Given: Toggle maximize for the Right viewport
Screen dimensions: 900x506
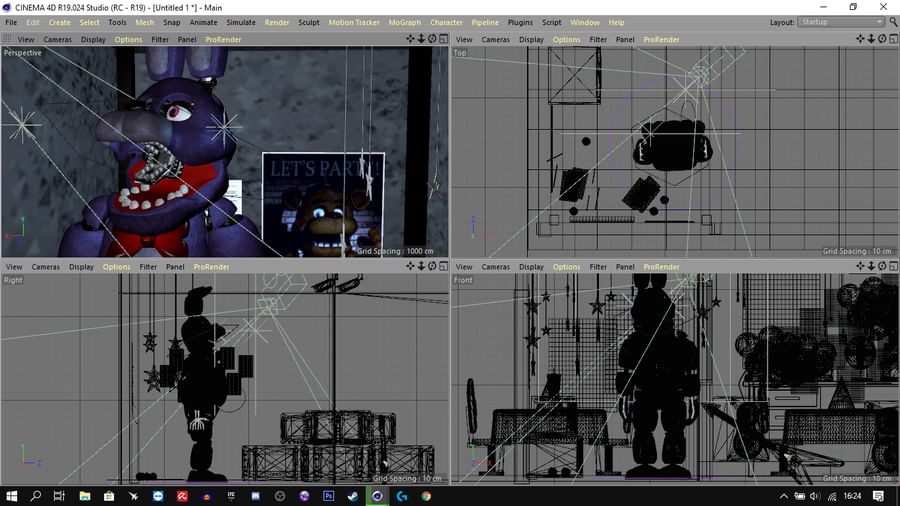Looking at the screenshot, I should 444,266.
